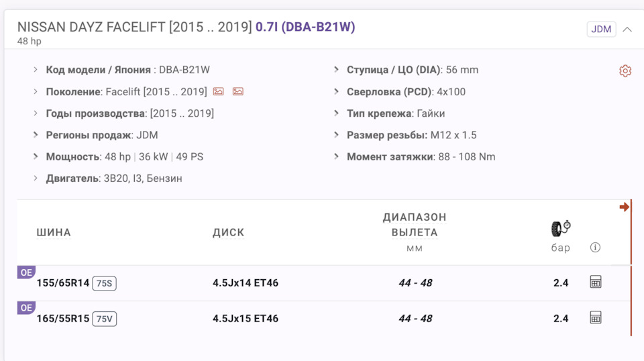Click the red arrow scroll icon
Image resolution: width=644 pixels, height=361 pixels.
click(x=625, y=207)
